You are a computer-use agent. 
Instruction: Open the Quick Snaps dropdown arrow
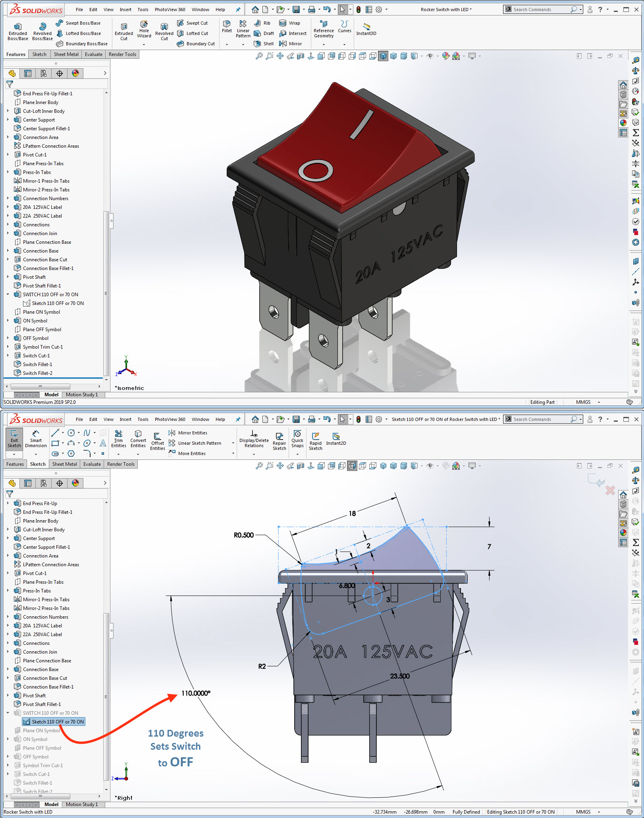tap(297, 454)
